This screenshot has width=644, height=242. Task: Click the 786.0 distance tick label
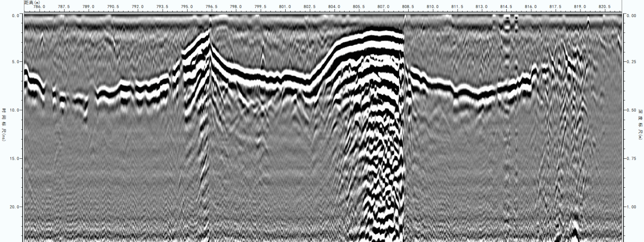click(39, 7)
